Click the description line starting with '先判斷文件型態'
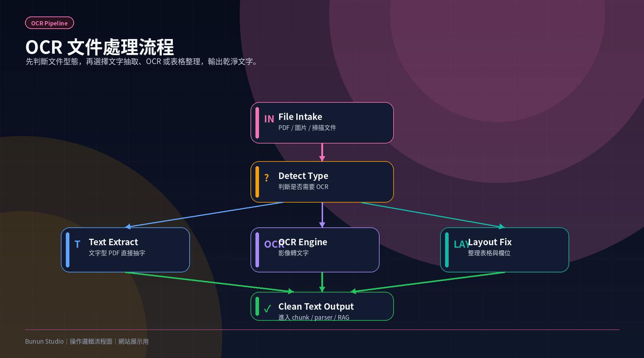The image size is (644, 358). click(x=142, y=62)
